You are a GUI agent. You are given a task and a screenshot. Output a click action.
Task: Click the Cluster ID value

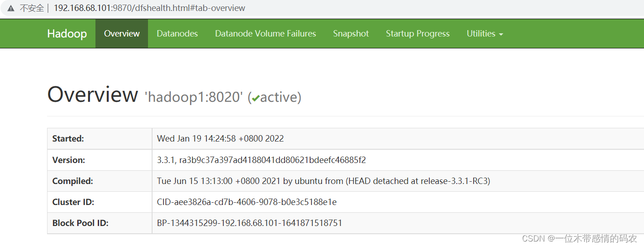click(247, 202)
